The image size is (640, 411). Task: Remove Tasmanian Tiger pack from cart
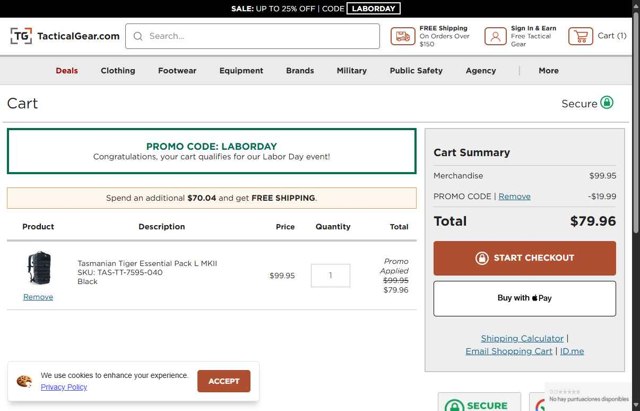(x=38, y=297)
